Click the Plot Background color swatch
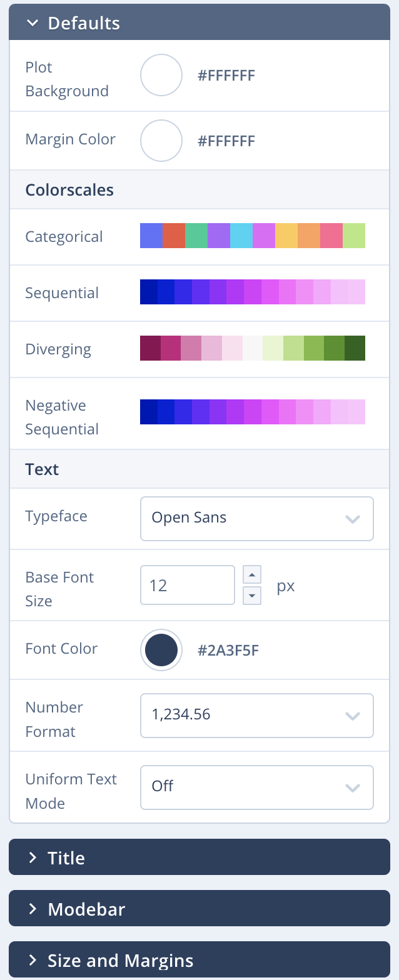 coord(161,75)
